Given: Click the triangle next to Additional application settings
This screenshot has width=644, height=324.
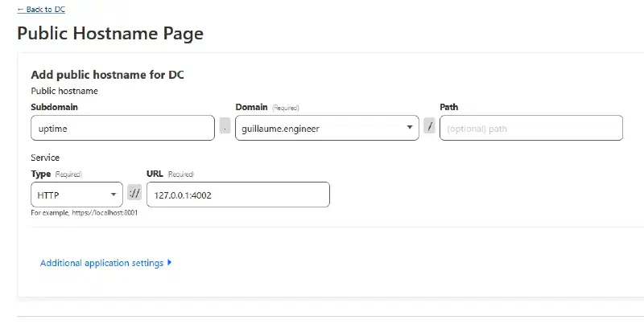Looking at the screenshot, I should pos(170,262).
